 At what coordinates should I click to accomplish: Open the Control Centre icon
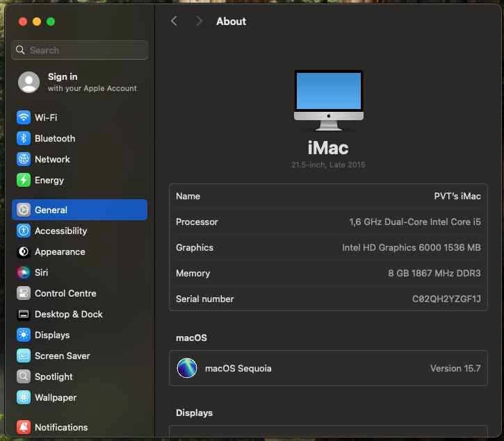tap(24, 293)
